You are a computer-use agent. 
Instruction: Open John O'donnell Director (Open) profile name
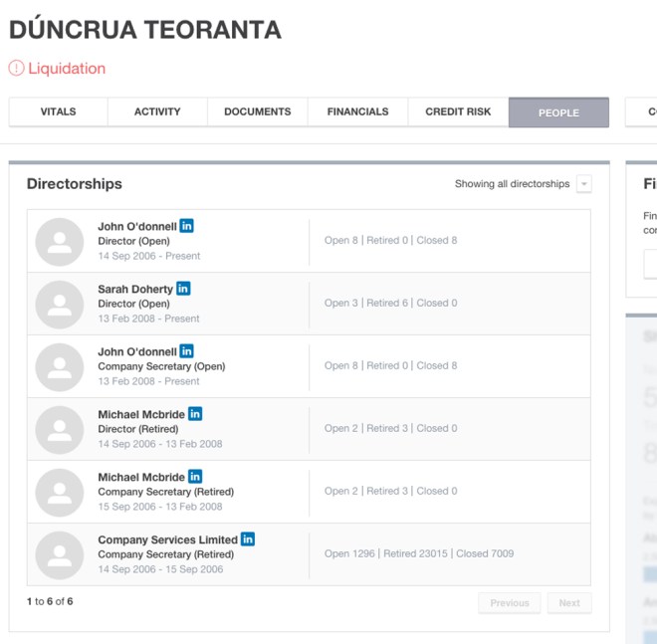137,226
